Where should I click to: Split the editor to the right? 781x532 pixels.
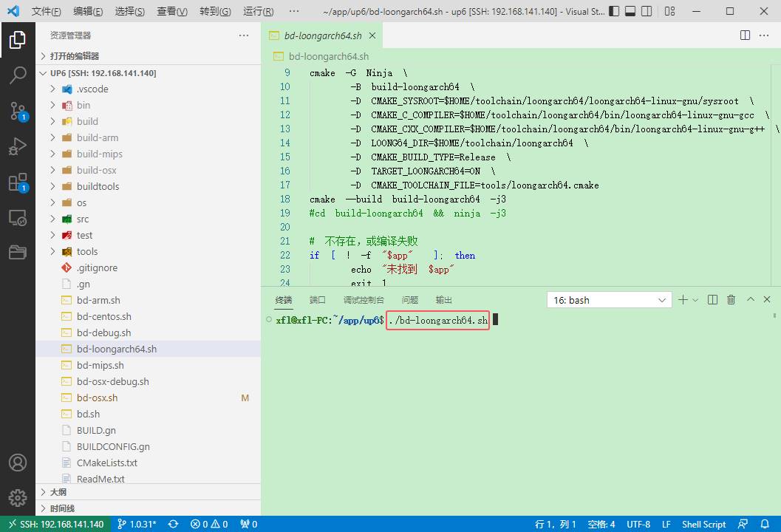click(x=745, y=35)
